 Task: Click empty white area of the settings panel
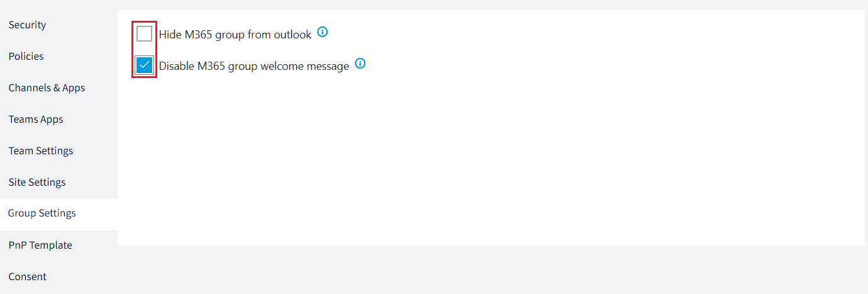pyautogui.click(x=491, y=164)
